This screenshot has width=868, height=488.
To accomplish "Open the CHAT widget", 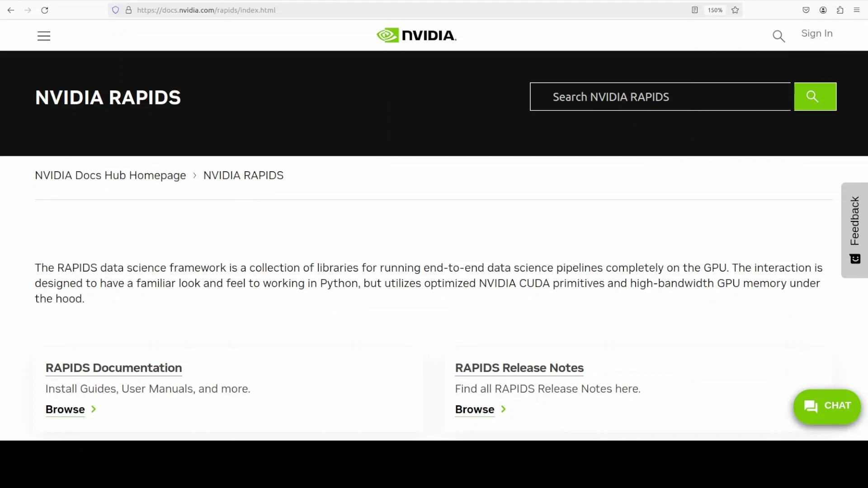I will point(826,406).
